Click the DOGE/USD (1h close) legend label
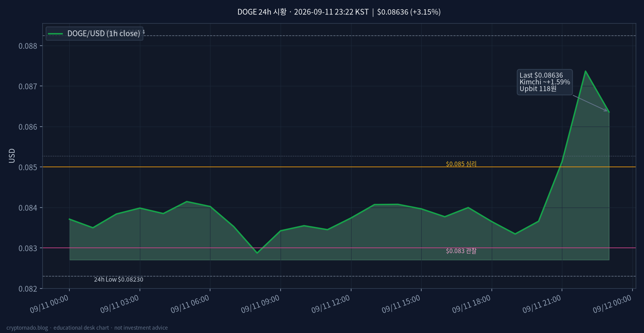This screenshot has width=644, height=333. [104, 33]
